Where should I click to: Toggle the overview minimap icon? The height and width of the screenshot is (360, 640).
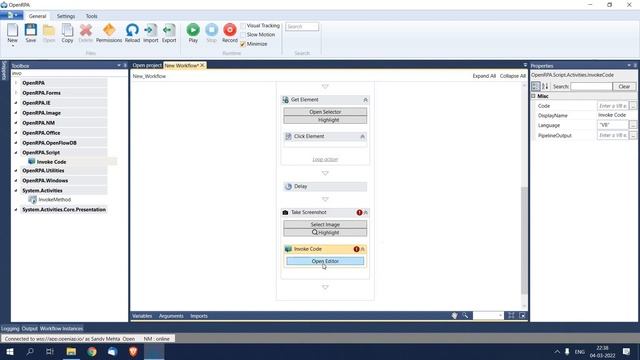[522, 316]
